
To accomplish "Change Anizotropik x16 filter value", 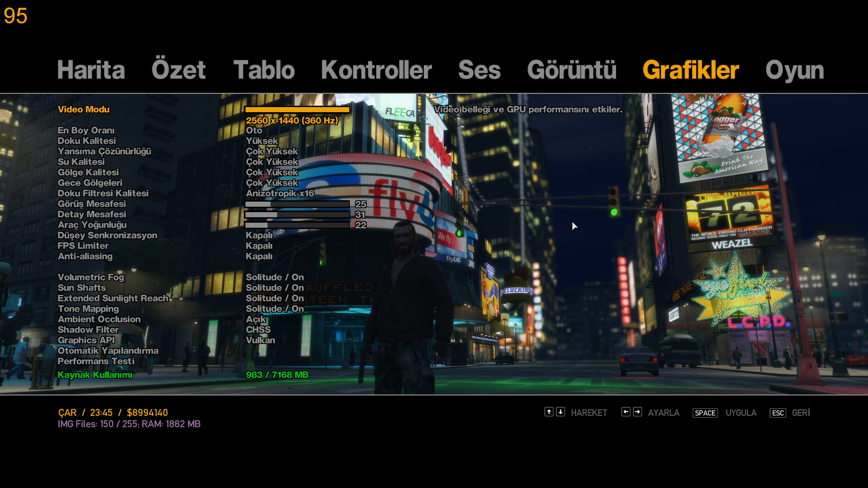I will coord(280,194).
